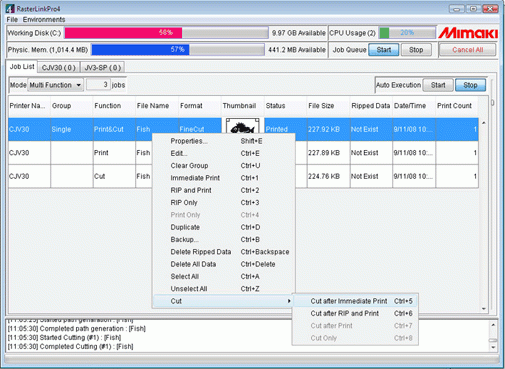Switch to the Job List tab
The image size is (505, 369).
point(22,67)
